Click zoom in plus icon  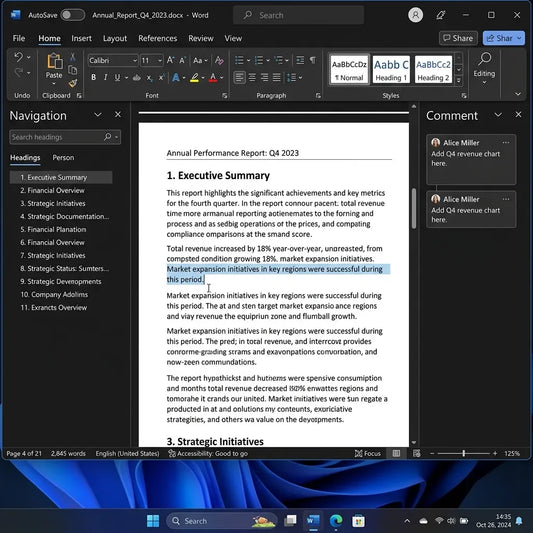coord(495,453)
